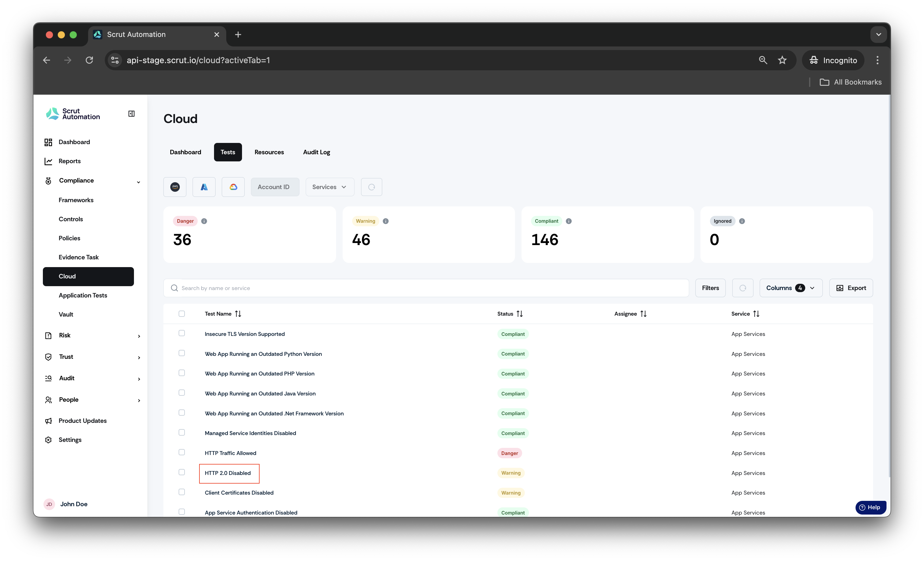
Task: Show the Compliant info tooltip icon
Action: [x=569, y=221]
